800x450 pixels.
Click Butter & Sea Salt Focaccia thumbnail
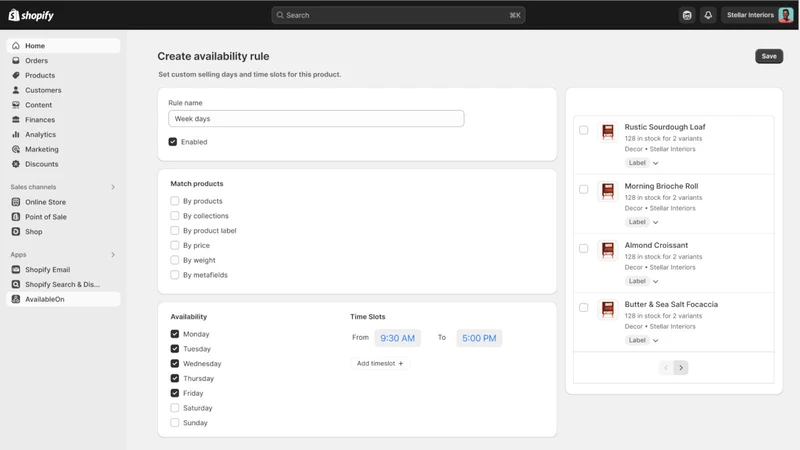tap(608, 309)
